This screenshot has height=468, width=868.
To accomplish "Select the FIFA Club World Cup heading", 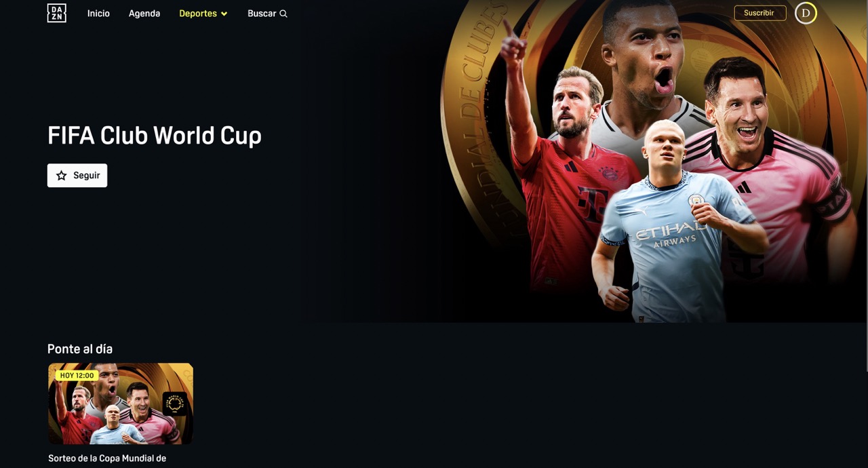I will click(155, 136).
